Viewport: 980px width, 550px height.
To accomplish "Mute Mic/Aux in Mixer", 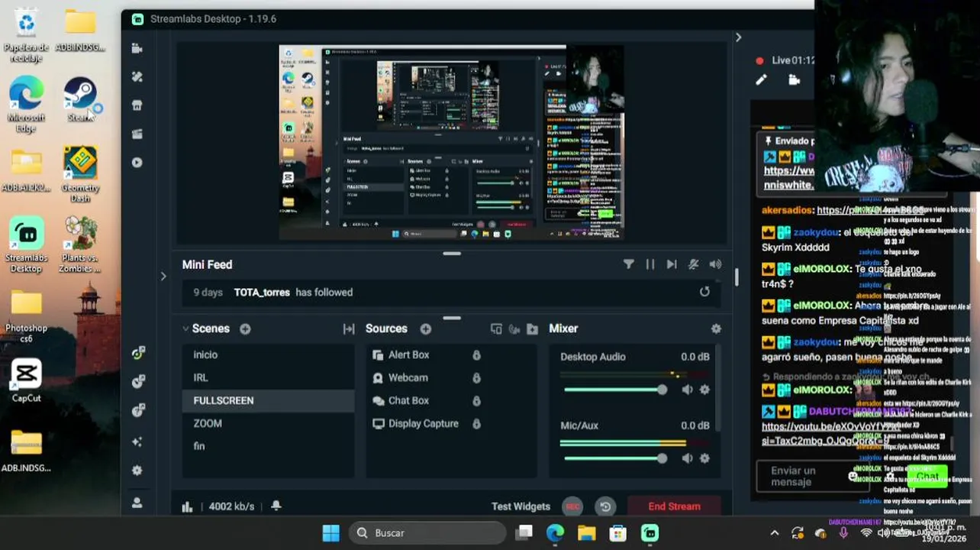I will pyautogui.click(x=687, y=458).
